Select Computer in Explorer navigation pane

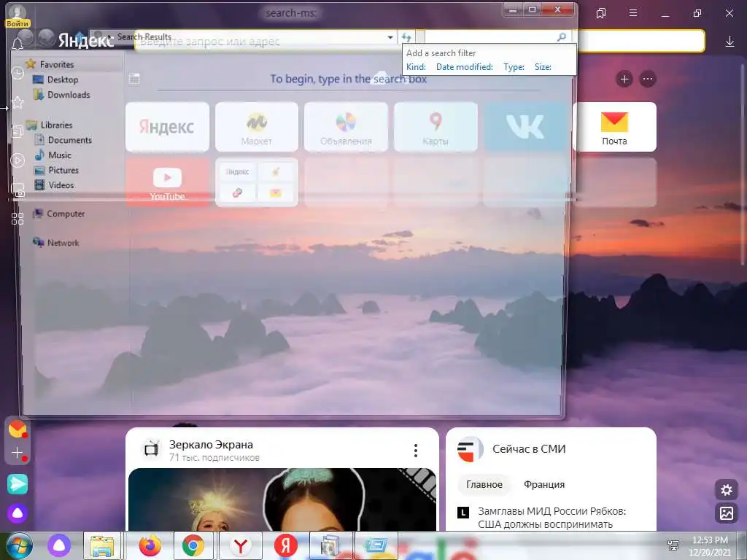(66, 214)
